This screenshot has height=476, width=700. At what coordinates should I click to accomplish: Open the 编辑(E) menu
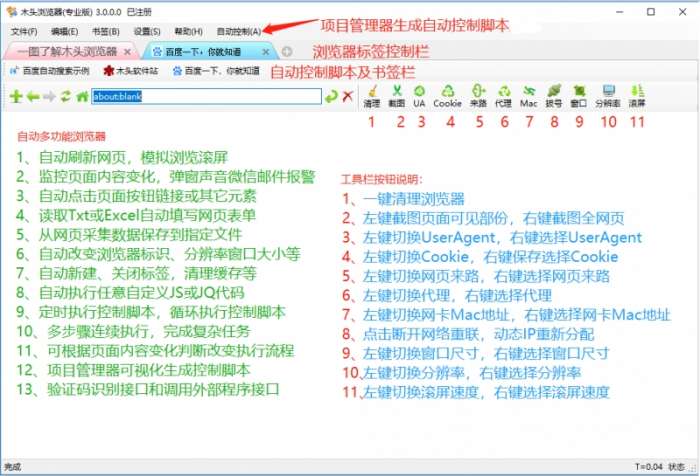[65, 32]
